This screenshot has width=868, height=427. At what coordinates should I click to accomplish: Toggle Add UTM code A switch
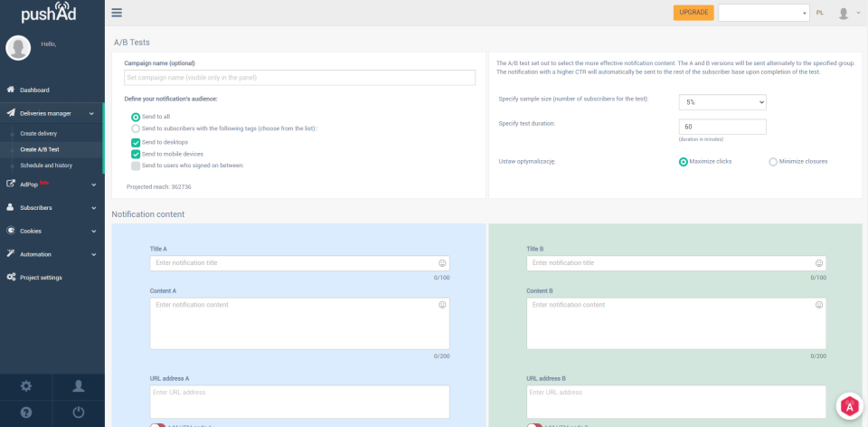157,425
